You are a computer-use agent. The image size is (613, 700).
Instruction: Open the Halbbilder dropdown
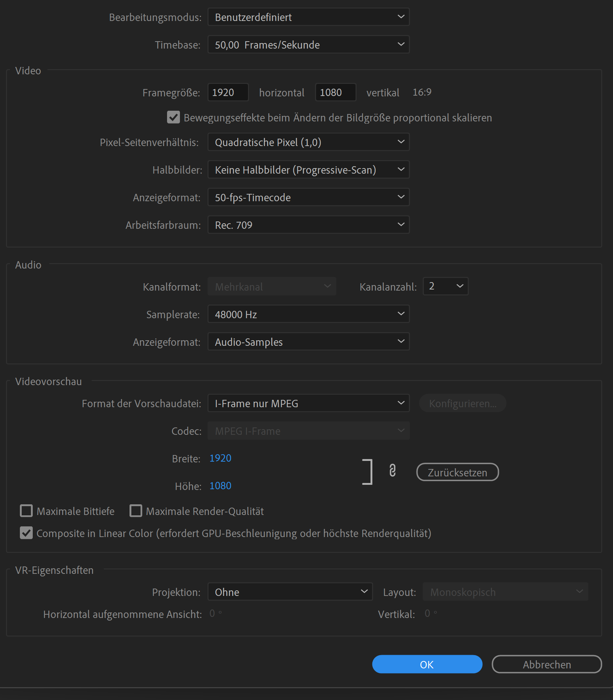(308, 170)
